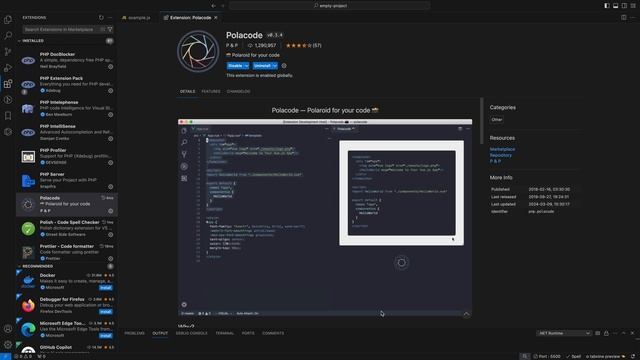Install Debugger for Firefox extension
The height and width of the screenshot is (360, 640).
105,312
